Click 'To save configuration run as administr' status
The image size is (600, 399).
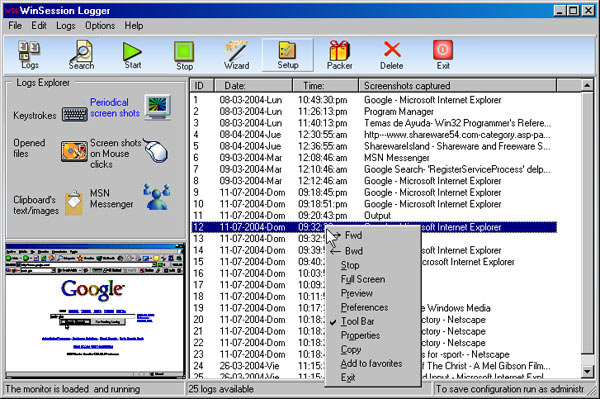[510, 389]
